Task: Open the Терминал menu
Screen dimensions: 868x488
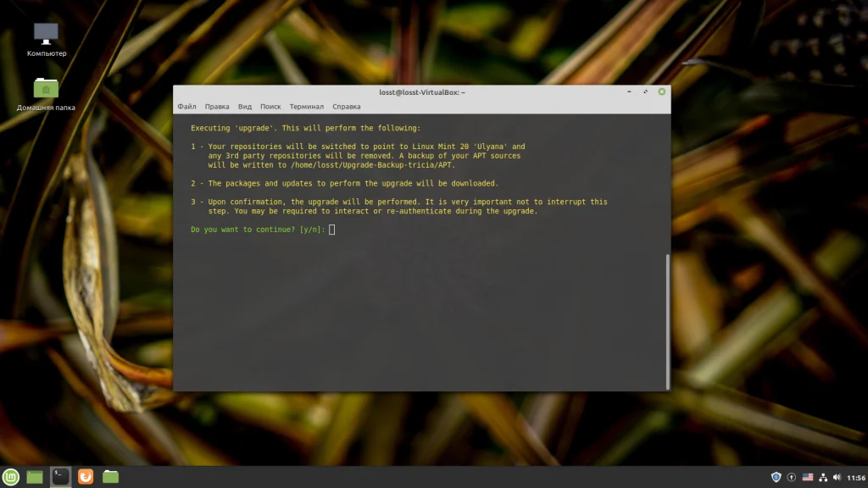Action: [307, 106]
